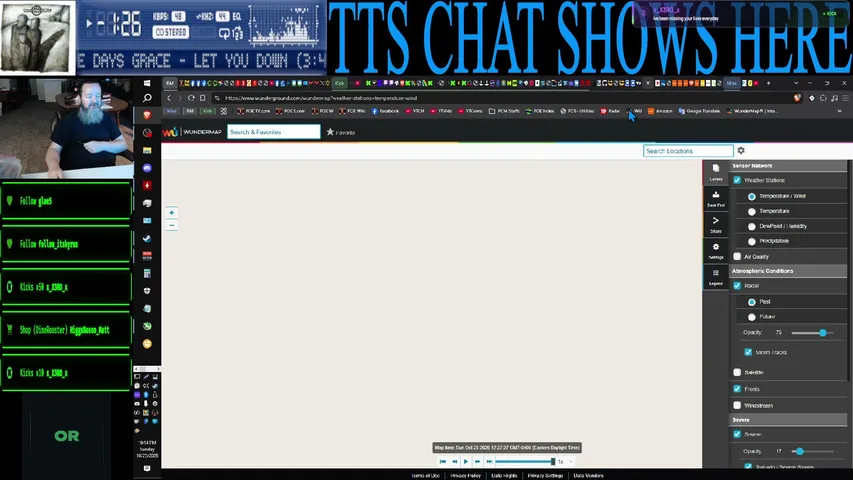Adjust the Severe opacity slider
The height and width of the screenshot is (480, 853).
click(812, 451)
